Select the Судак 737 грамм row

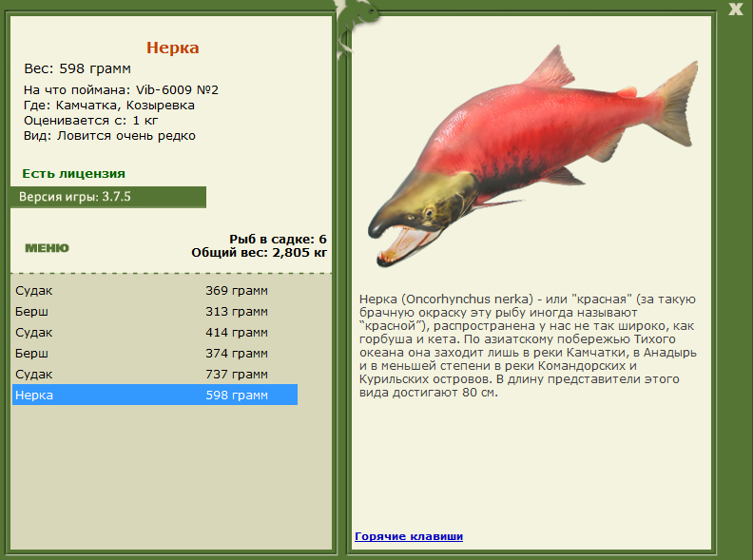(x=155, y=375)
